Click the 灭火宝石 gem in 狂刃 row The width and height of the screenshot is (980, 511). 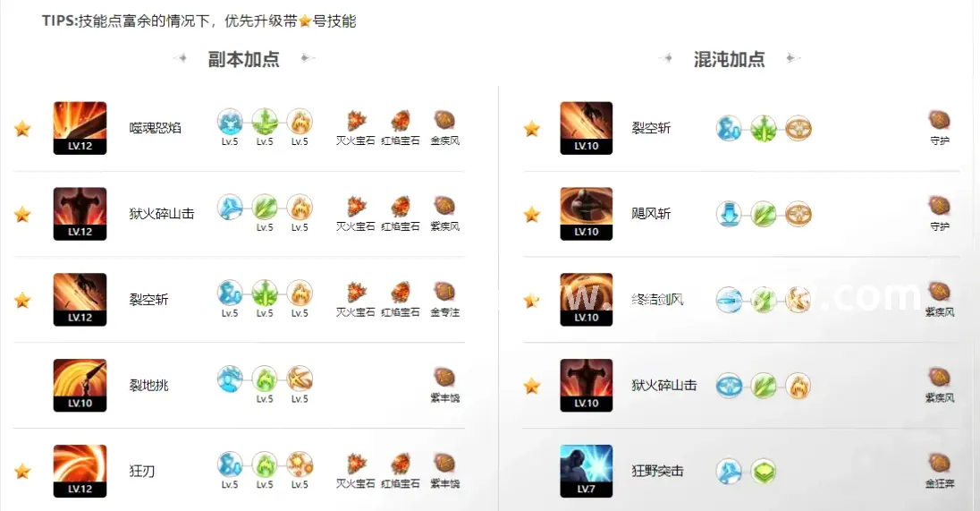356,464
